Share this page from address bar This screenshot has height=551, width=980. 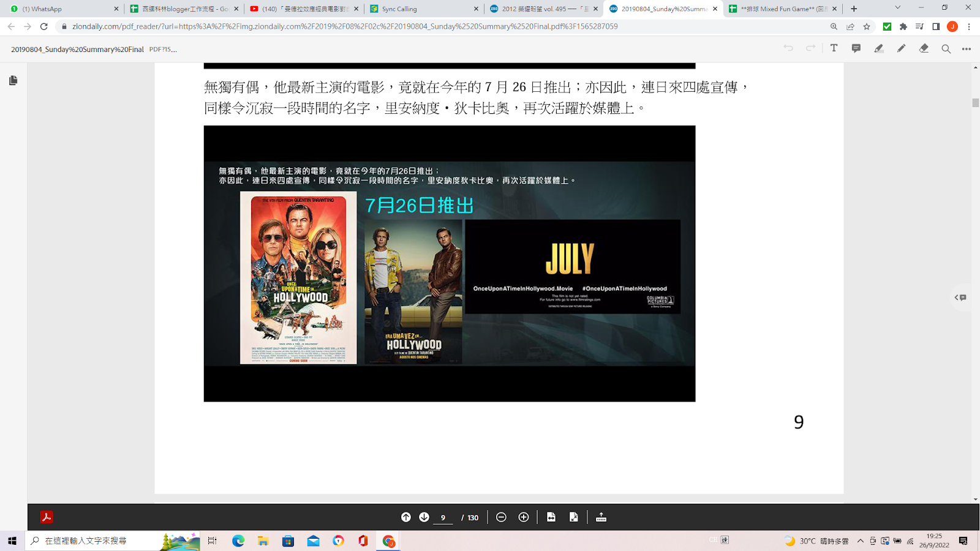point(850,26)
